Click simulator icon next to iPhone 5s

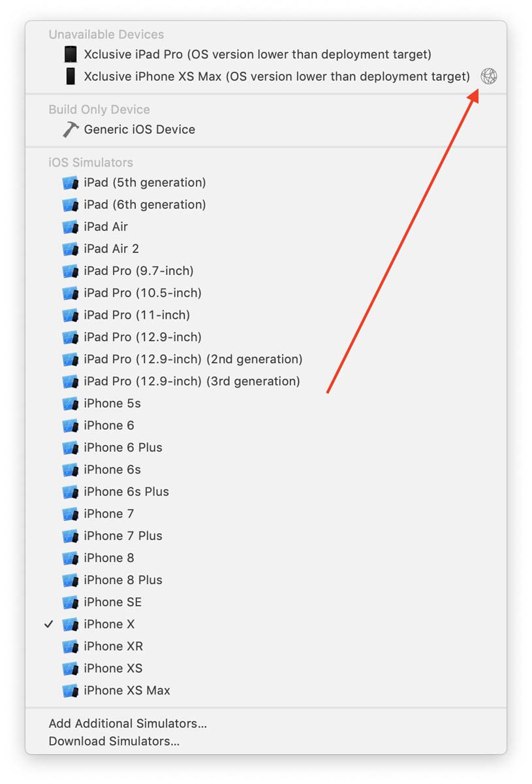70,404
